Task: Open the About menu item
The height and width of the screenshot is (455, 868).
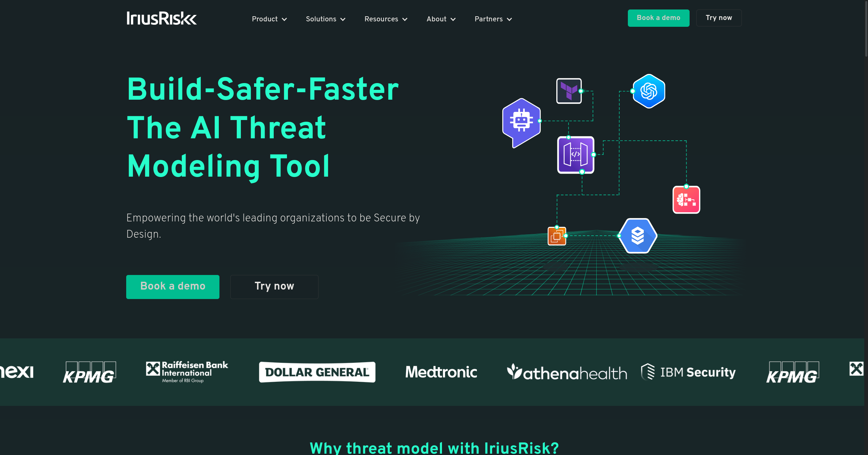Action: pyautogui.click(x=441, y=19)
